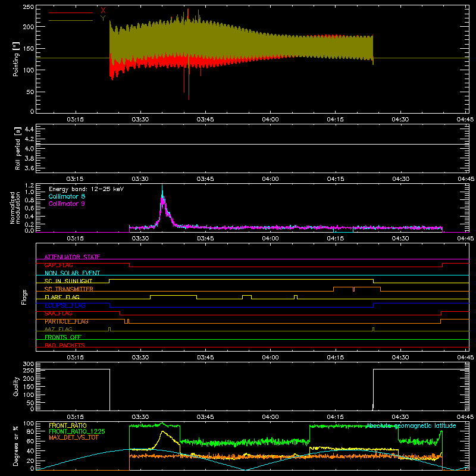Click the Flags axis title

pyautogui.click(x=24, y=297)
